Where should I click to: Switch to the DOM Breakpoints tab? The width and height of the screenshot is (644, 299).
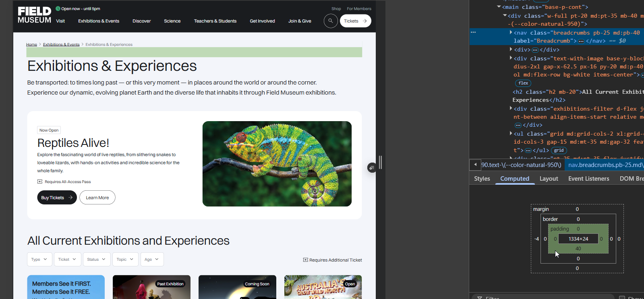click(632, 179)
